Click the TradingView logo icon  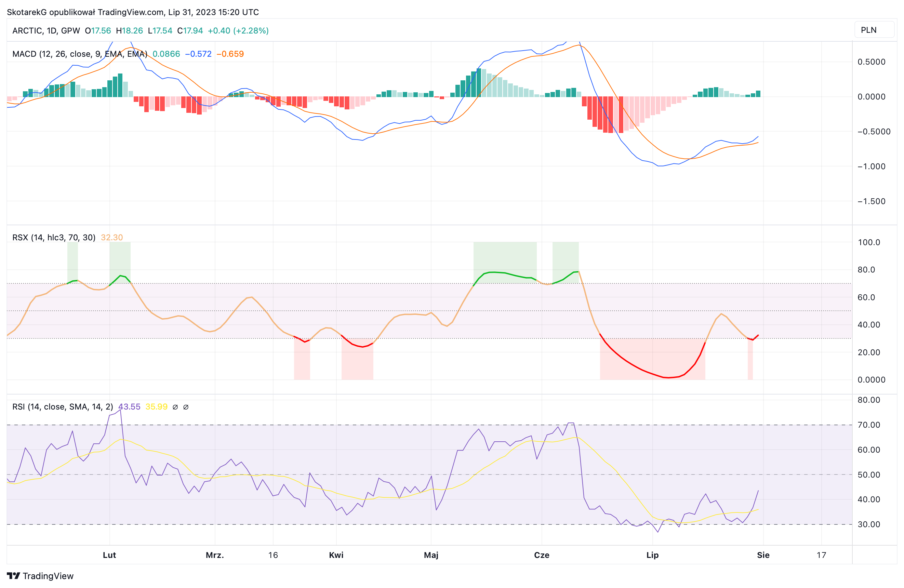[13, 576]
